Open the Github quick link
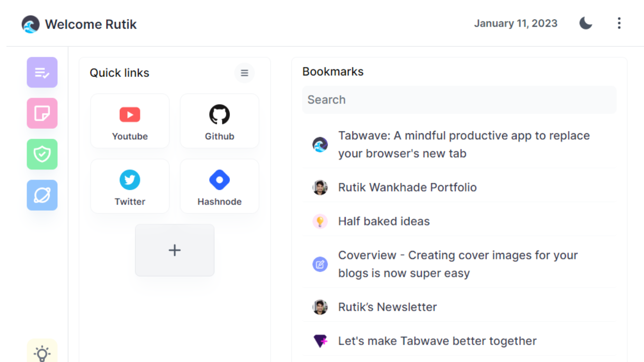Image resolution: width=644 pixels, height=362 pixels. click(219, 121)
